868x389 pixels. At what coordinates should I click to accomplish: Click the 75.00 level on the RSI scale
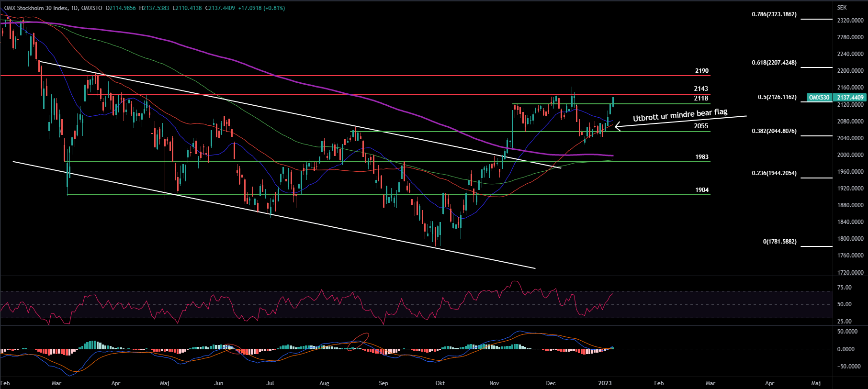844,288
